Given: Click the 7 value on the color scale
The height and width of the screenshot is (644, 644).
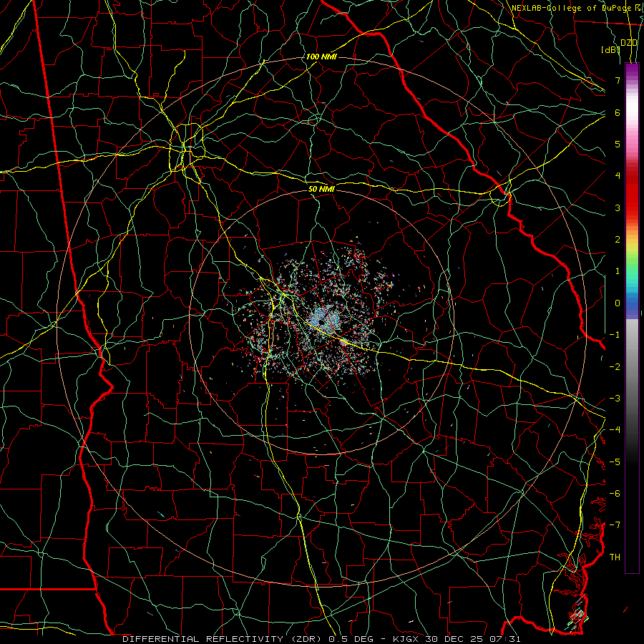Looking at the screenshot, I should point(618,80).
